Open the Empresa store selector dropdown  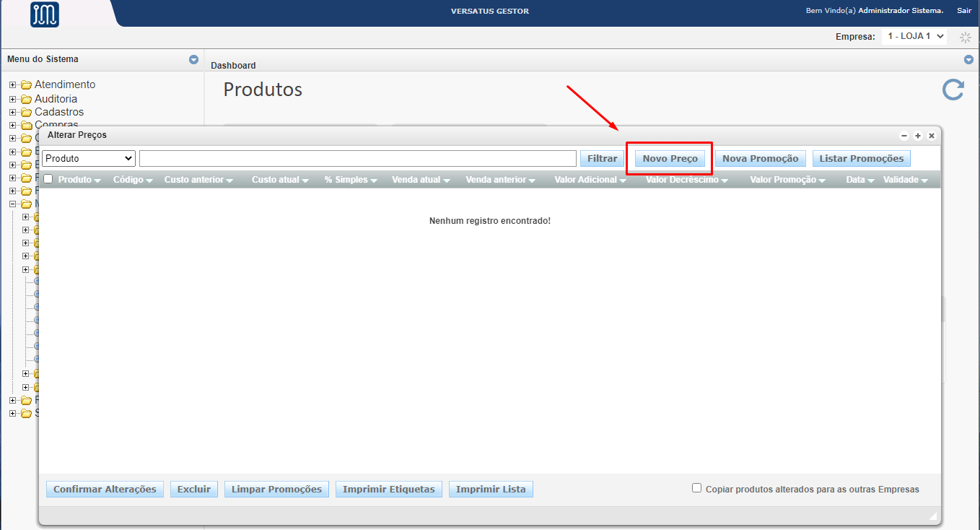[x=914, y=36]
